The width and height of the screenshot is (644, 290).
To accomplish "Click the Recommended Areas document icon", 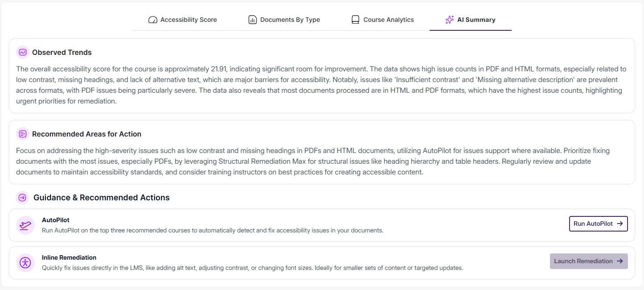I will coord(22,134).
